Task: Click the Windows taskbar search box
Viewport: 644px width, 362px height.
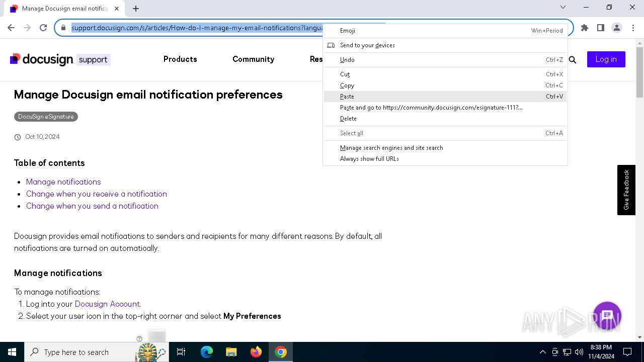Action: click(96, 352)
